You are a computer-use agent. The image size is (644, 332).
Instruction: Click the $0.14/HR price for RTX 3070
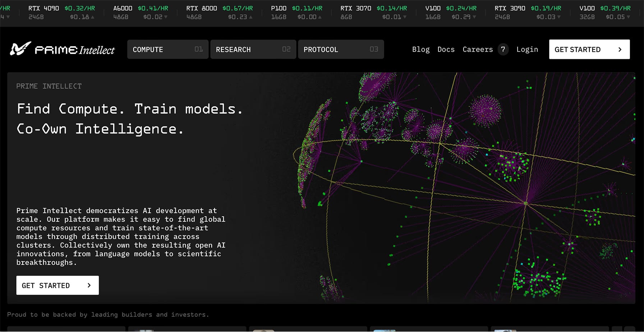[x=392, y=8]
